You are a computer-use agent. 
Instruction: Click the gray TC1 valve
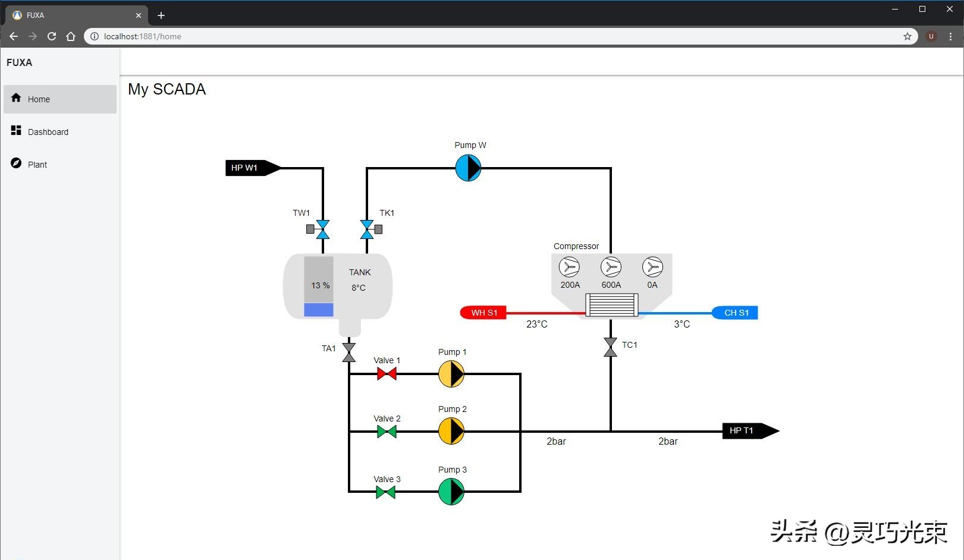pos(610,347)
